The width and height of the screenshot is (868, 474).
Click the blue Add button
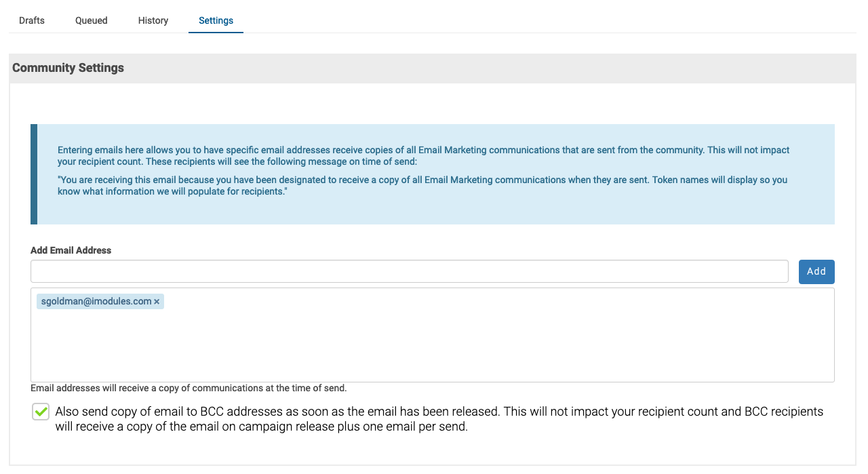pos(816,271)
